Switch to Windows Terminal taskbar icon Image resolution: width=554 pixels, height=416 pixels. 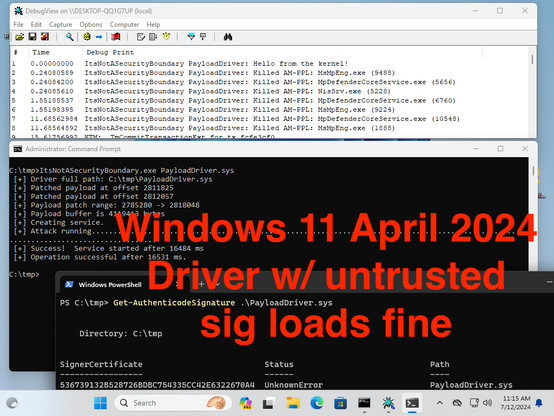(412, 403)
